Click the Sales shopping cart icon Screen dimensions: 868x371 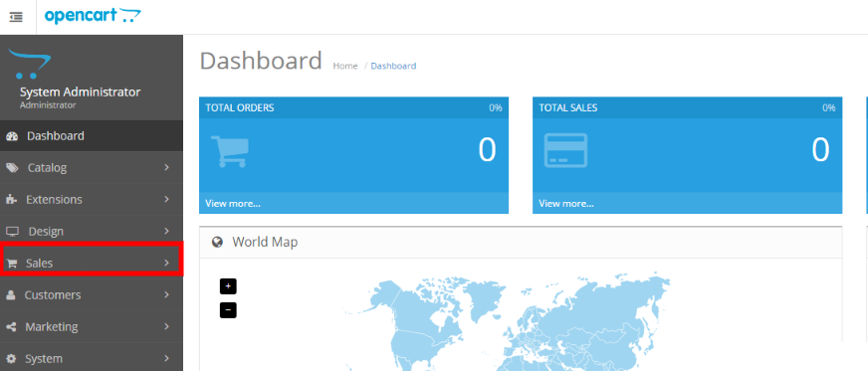pyautogui.click(x=12, y=264)
